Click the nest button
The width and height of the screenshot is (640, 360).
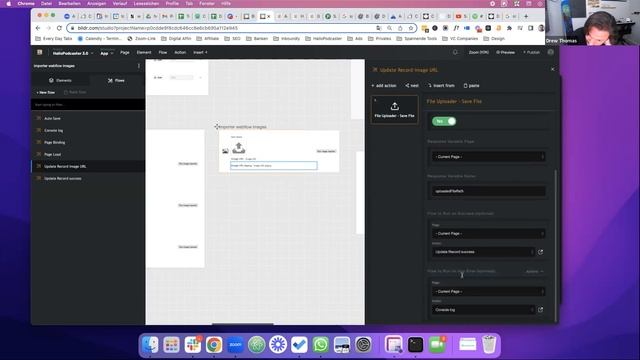point(412,86)
